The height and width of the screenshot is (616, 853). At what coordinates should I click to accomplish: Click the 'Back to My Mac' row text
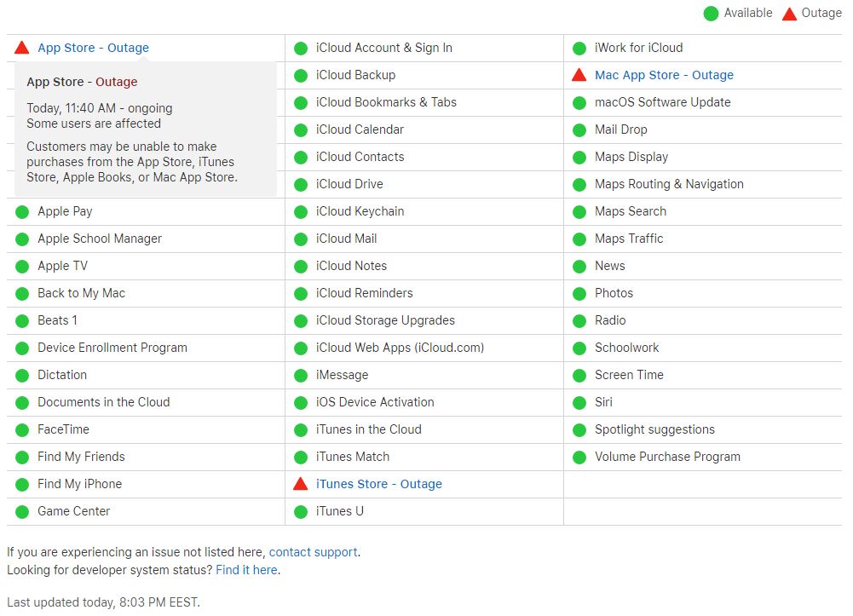(81, 293)
